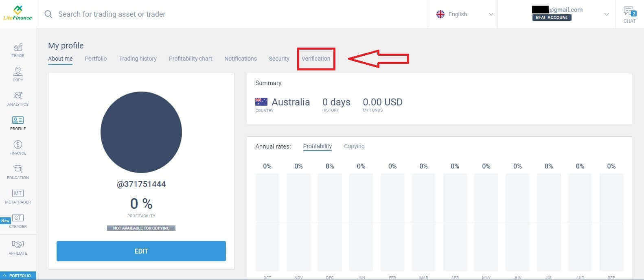Open the Security tab
This screenshot has width=644, height=280.
point(279,59)
